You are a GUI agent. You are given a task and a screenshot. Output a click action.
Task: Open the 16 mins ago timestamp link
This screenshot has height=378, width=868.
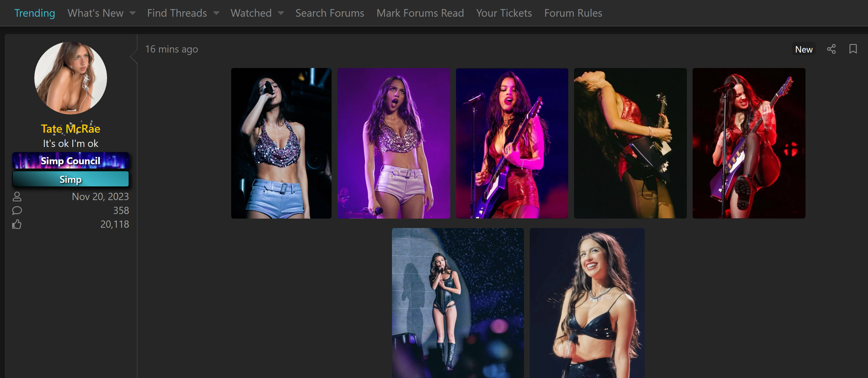pyautogui.click(x=171, y=49)
